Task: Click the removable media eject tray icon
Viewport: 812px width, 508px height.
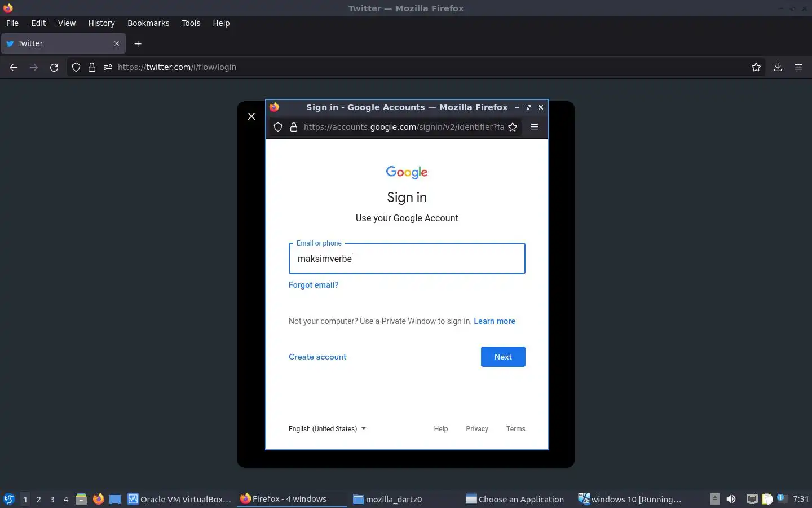Action: pyautogui.click(x=715, y=499)
